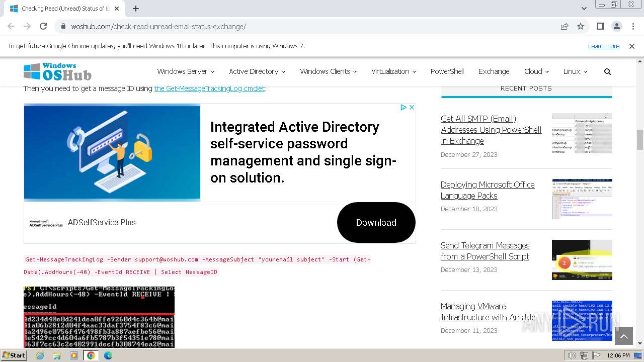The height and width of the screenshot is (362, 644).
Task: Open the Telegram Messages post thumbnail
Action: (582, 260)
